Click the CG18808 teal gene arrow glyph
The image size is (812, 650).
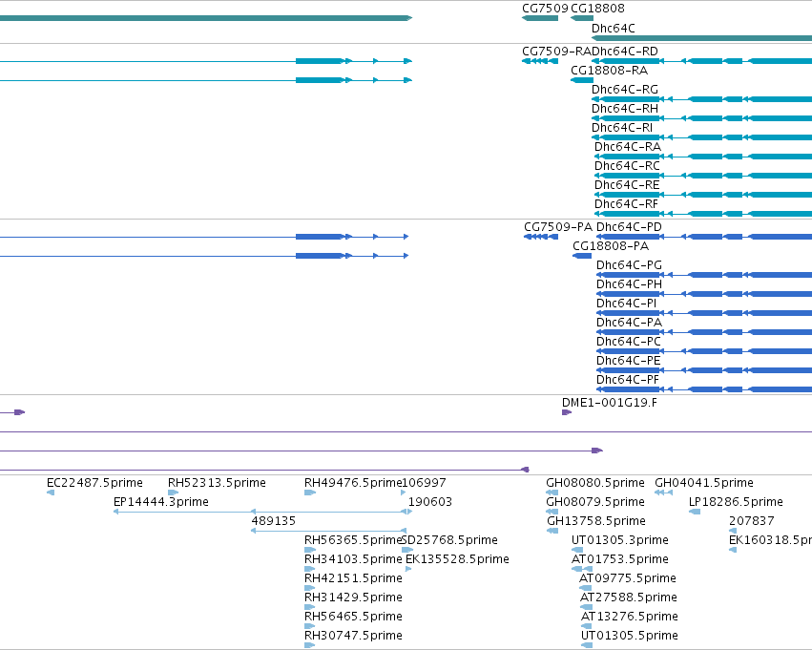tap(582, 18)
